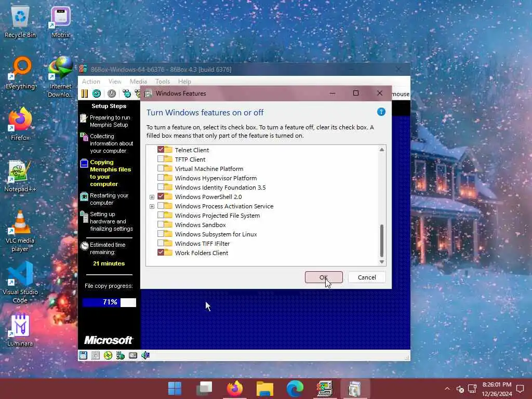The height and width of the screenshot is (399, 532).
Task: Expand the Windows PowerShell 2.0 tree node
Action: tap(152, 197)
